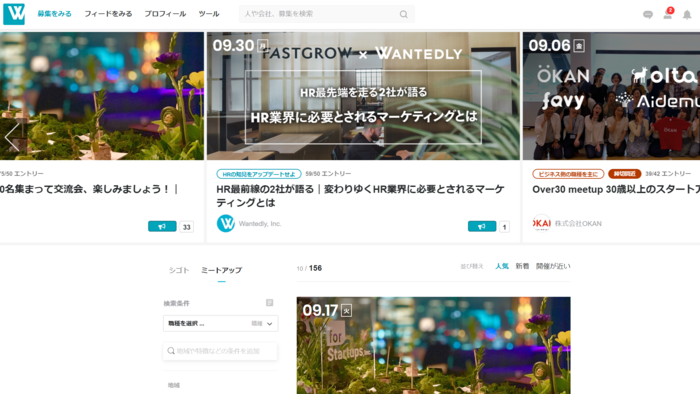700x394 pixels.
Task: Click the search conditions list icon
Action: click(x=270, y=303)
